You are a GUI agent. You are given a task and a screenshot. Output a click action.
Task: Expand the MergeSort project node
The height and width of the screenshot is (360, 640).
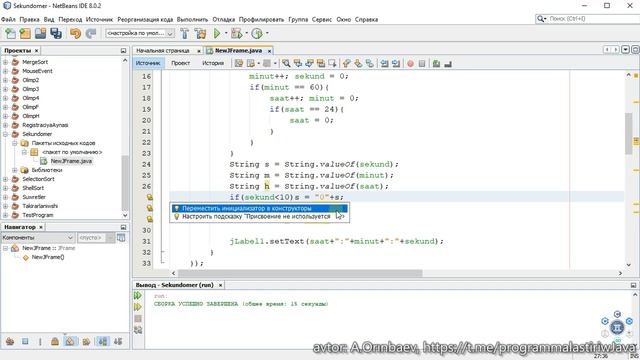(5, 62)
